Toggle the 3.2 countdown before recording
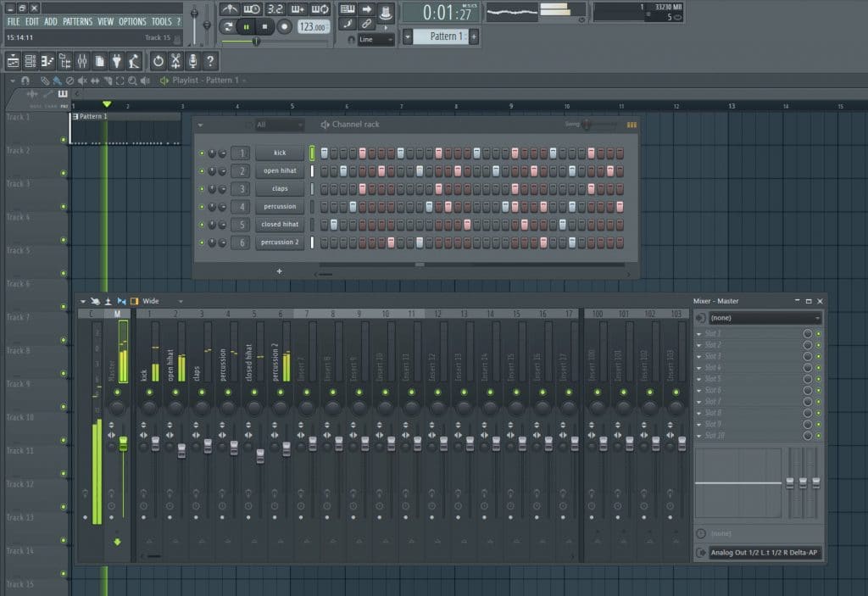This screenshot has width=868, height=596. [275, 9]
